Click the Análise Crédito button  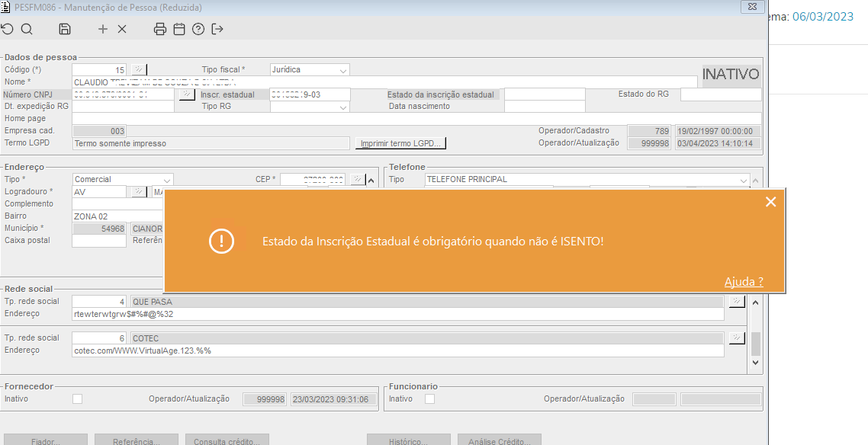[x=500, y=440]
